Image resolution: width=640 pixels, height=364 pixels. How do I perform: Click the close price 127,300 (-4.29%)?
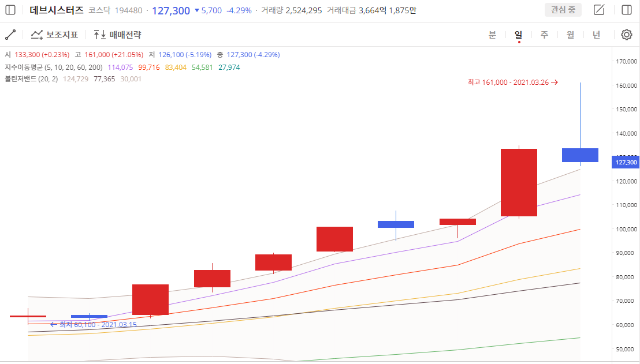(254, 55)
